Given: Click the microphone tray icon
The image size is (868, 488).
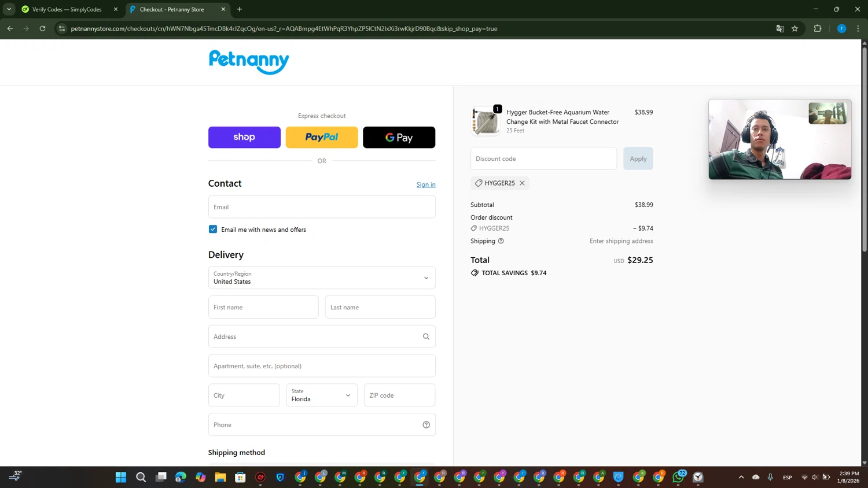Looking at the screenshot, I should tap(770, 477).
